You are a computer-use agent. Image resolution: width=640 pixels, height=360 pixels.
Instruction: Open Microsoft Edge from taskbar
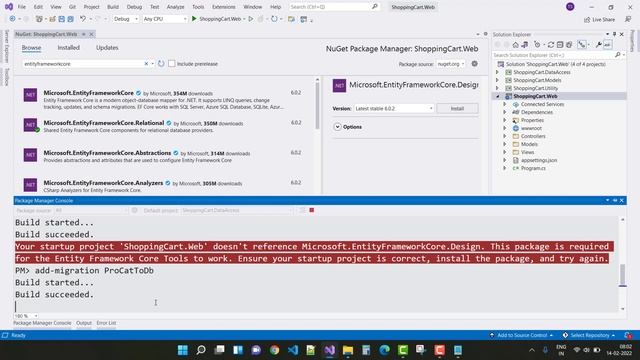tap(384, 350)
